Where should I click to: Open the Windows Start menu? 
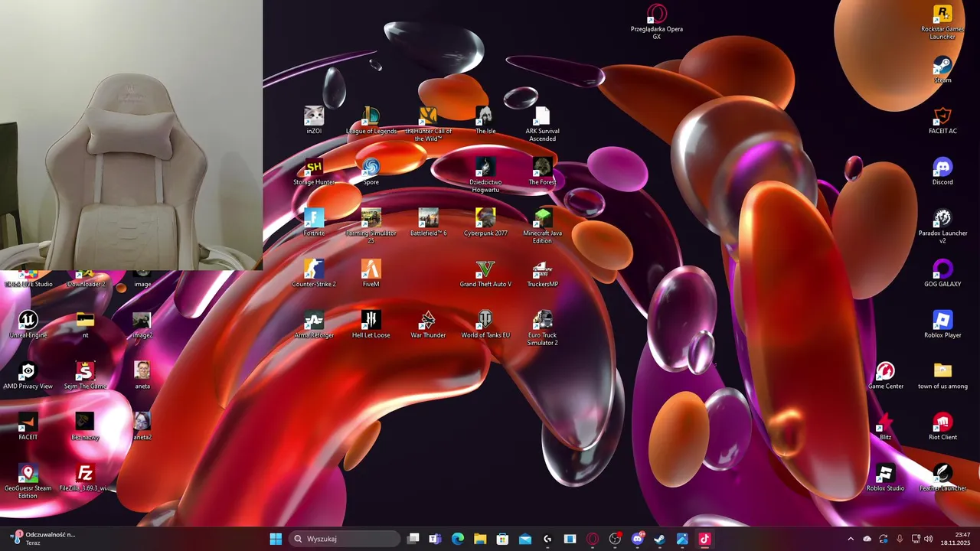[276, 539]
